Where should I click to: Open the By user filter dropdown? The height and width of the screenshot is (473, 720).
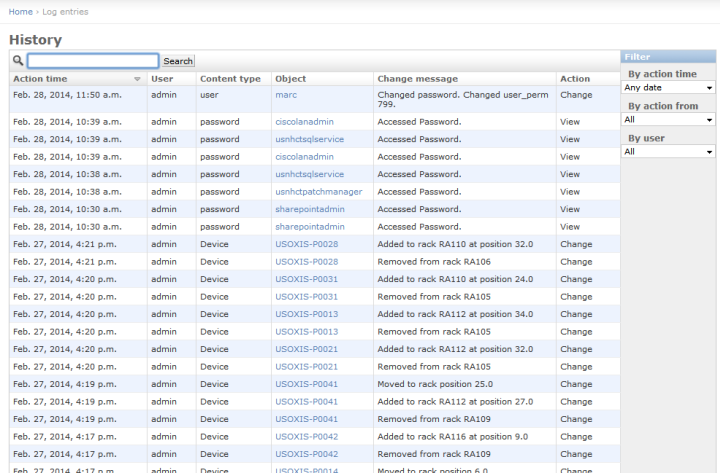669,152
